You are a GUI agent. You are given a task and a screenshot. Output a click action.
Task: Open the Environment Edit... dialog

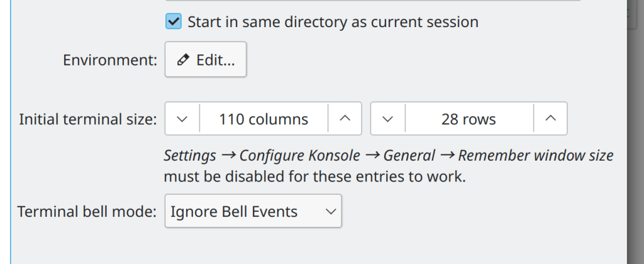pos(206,60)
